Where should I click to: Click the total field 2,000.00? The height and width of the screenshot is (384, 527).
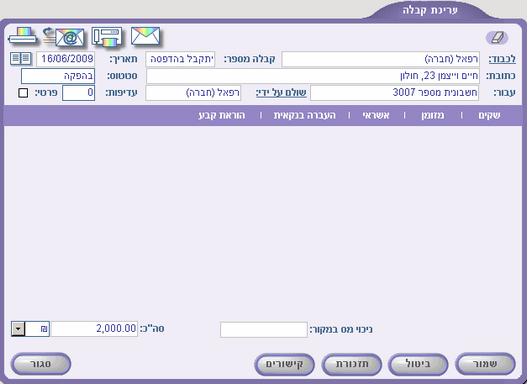tap(94, 329)
